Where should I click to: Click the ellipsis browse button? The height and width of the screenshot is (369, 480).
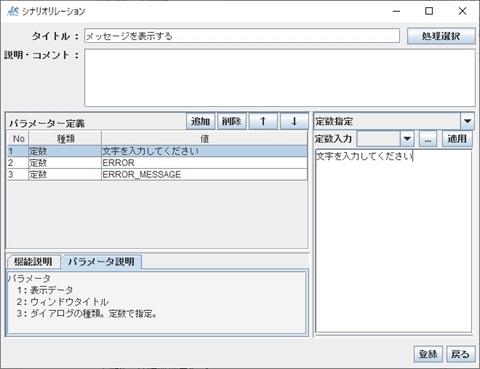pyautogui.click(x=428, y=139)
